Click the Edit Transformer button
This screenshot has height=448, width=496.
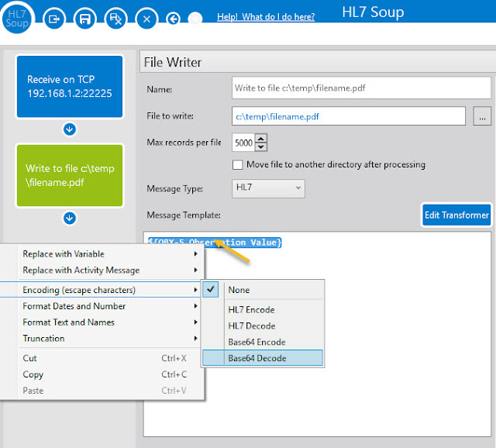point(457,215)
